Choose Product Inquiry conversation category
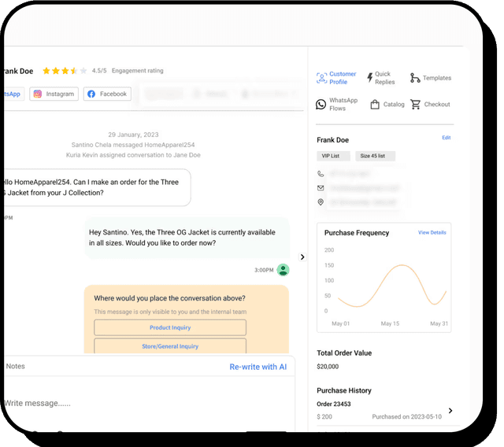Image resolution: width=504 pixels, height=447 pixels. click(x=170, y=327)
